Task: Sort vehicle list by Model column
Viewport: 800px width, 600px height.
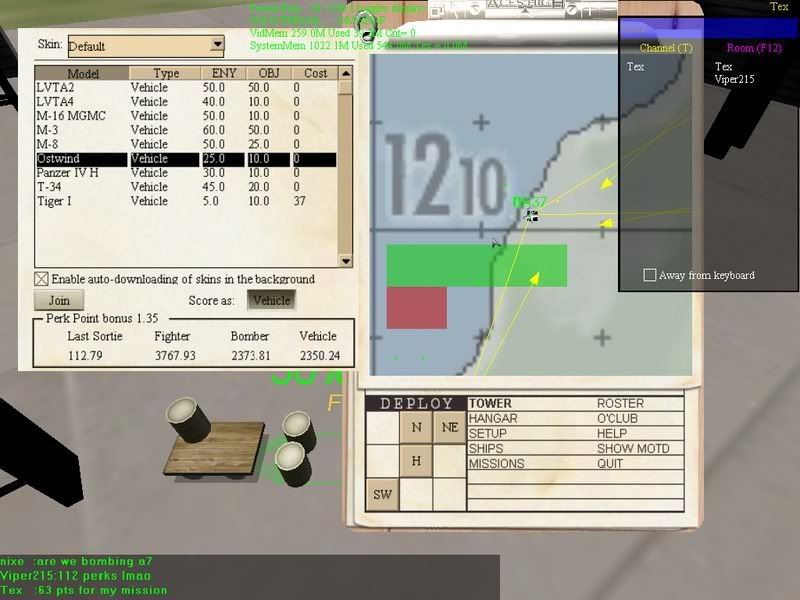Action: point(82,73)
